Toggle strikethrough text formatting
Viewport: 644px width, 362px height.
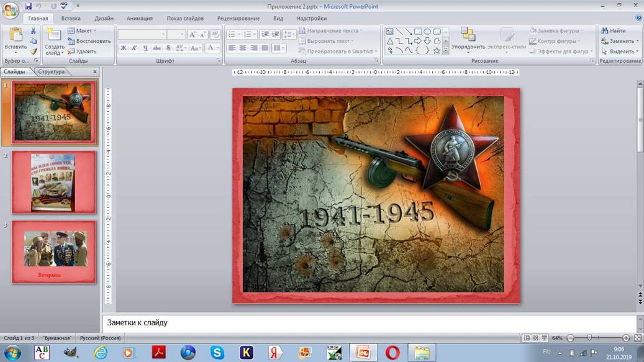pos(157,48)
